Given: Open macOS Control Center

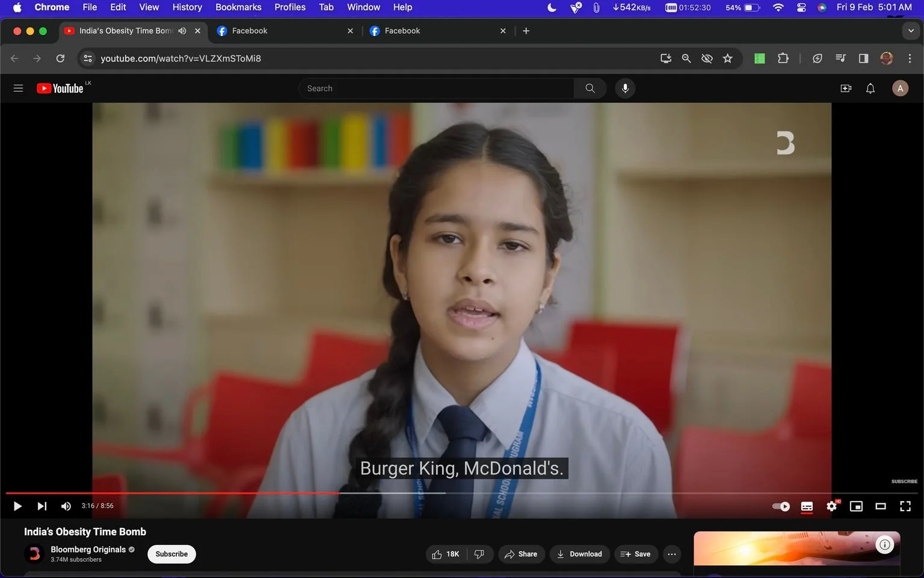Looking at the screenshot, I should 801,7.
